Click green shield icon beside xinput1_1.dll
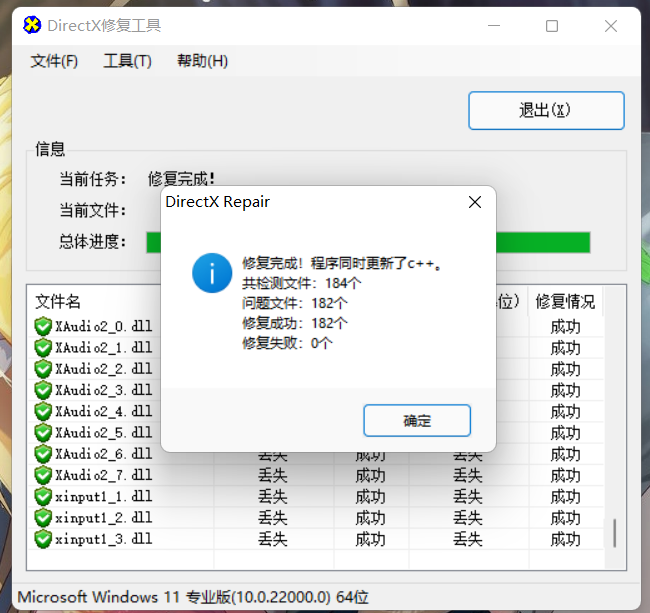Screen dimensions: 650x613 (43, 496)
